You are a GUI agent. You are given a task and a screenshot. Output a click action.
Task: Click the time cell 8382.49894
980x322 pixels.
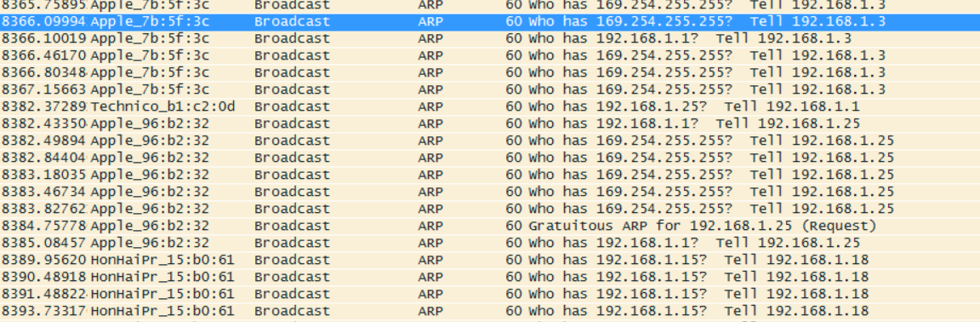tap(43, 141)
